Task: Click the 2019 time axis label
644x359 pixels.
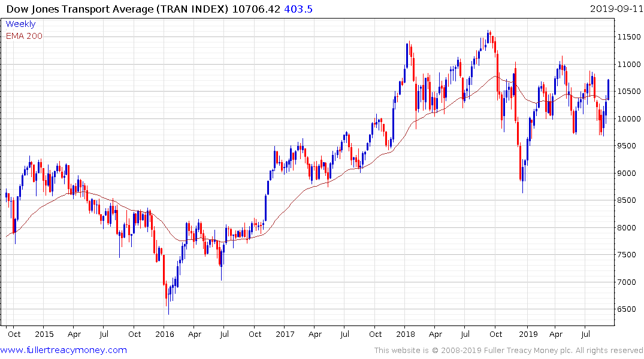Action: 528,334
